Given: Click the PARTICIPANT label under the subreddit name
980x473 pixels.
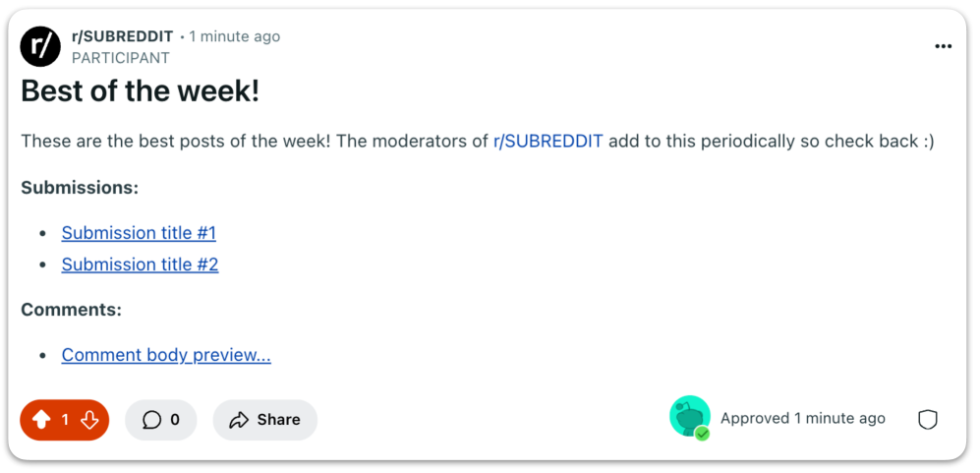Looking at the screenshot, I should tap(120, 58).
